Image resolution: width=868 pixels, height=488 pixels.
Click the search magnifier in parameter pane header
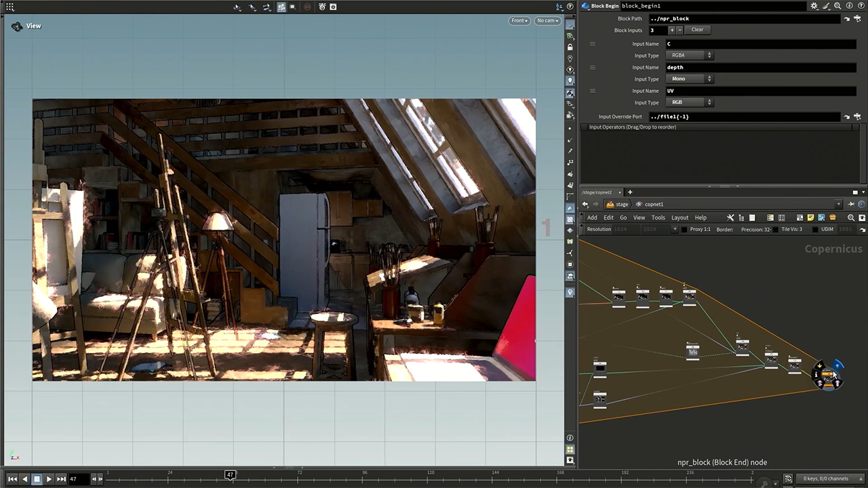(x=837, y=6)
